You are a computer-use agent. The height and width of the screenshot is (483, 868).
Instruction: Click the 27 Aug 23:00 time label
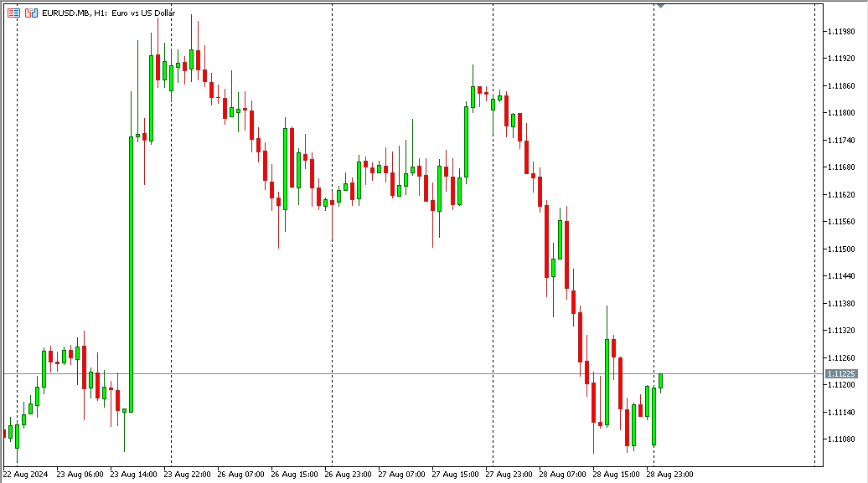click(509, 474)
